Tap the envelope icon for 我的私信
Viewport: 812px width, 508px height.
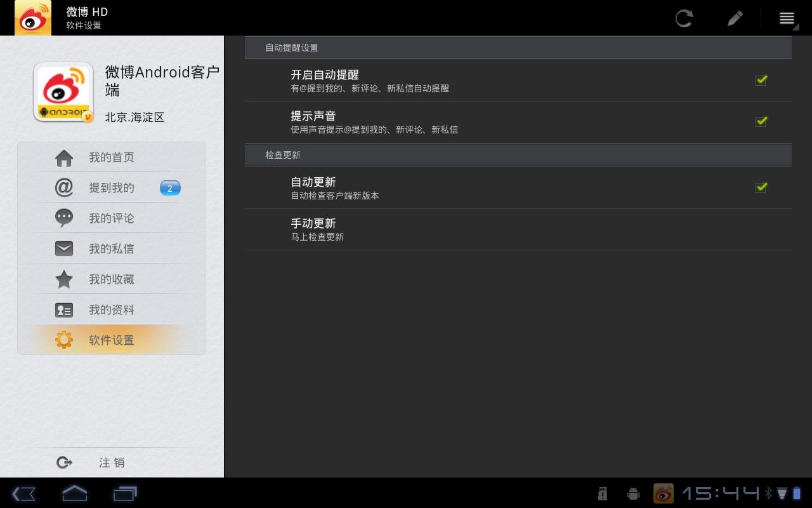tap(64, 249)
